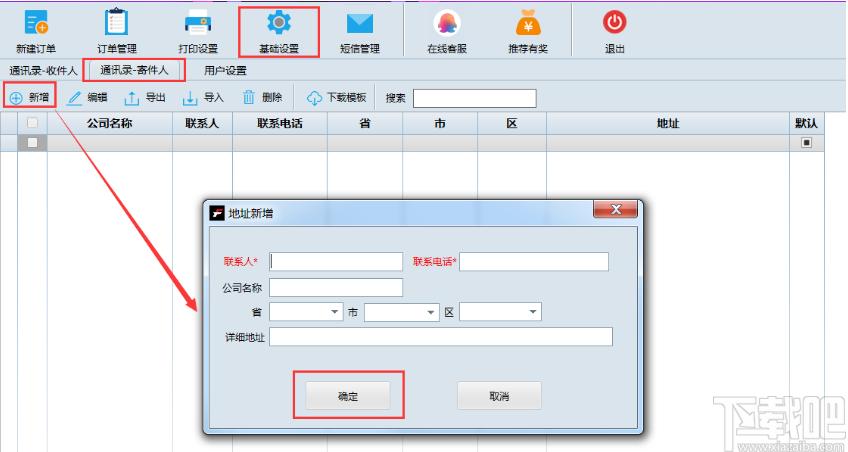Focus the 联系人 field in dialog
848x452 pixels.
[336, 262]
